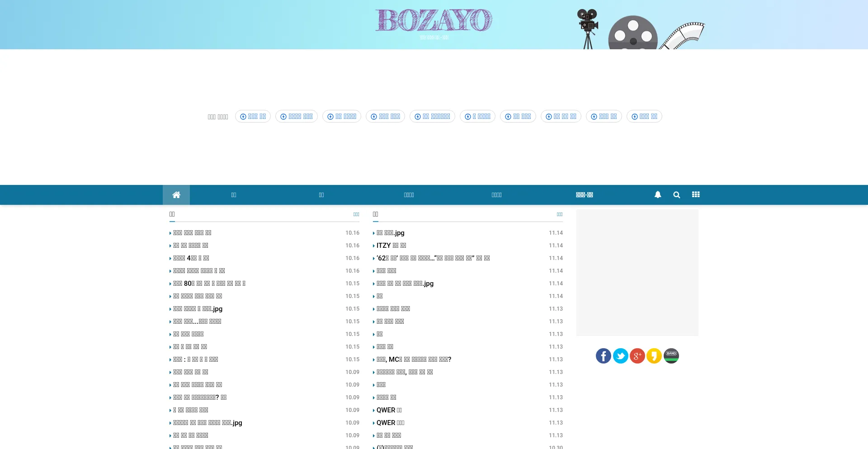
Task: Select the bold hyphenated item in the navigation bar
Action: click(585, 195)
